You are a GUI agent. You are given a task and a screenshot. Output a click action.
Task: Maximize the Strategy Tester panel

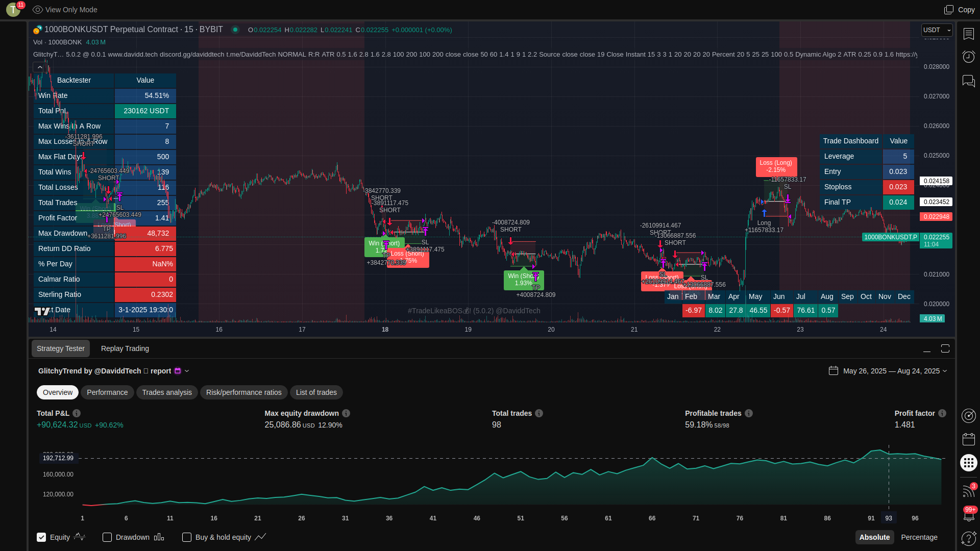coord(945,348)
